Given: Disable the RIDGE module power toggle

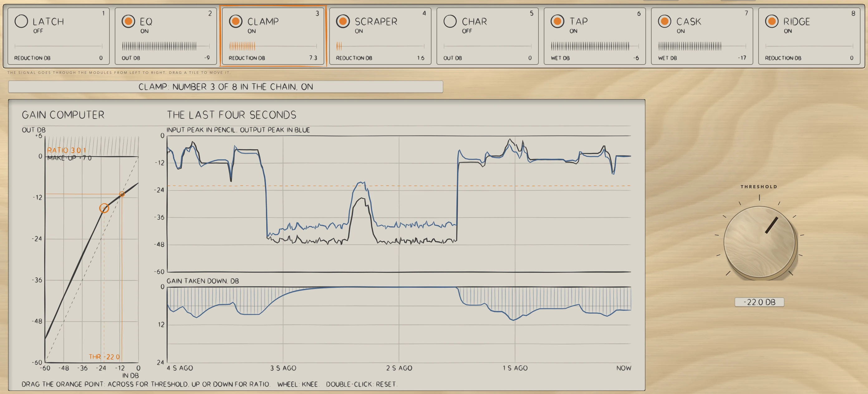Looking at the screenshot, I should point(772,21).
